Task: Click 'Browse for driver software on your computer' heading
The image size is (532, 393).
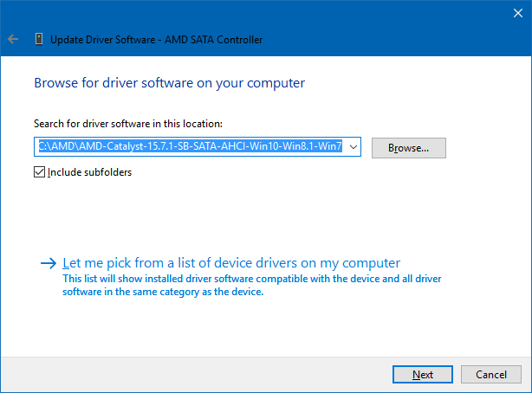Action: pyautogui.click(x=169, y=83)
